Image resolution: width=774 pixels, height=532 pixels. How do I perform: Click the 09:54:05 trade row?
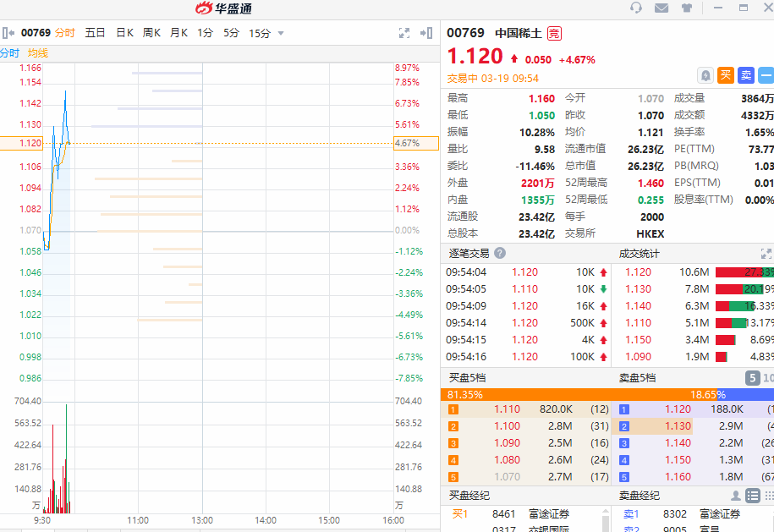[x=525, y=289]
